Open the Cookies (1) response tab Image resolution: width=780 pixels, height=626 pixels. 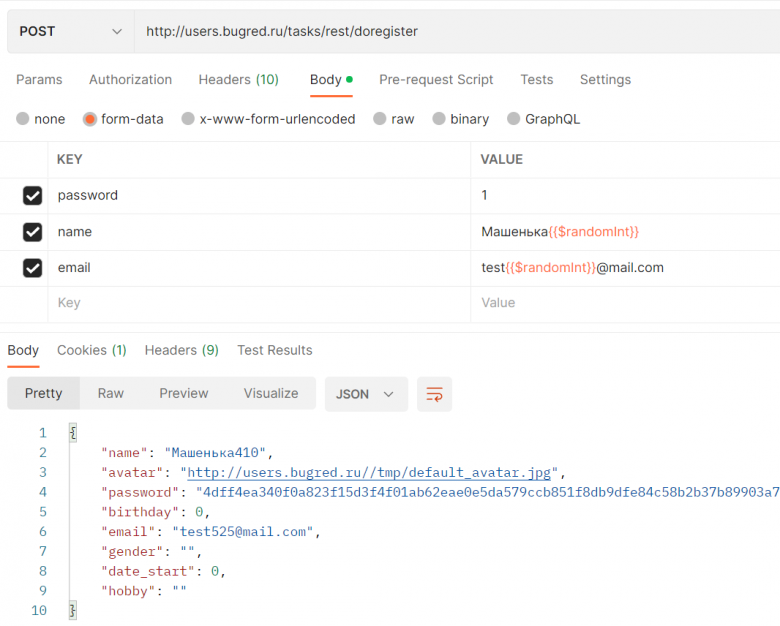(92, 350)
